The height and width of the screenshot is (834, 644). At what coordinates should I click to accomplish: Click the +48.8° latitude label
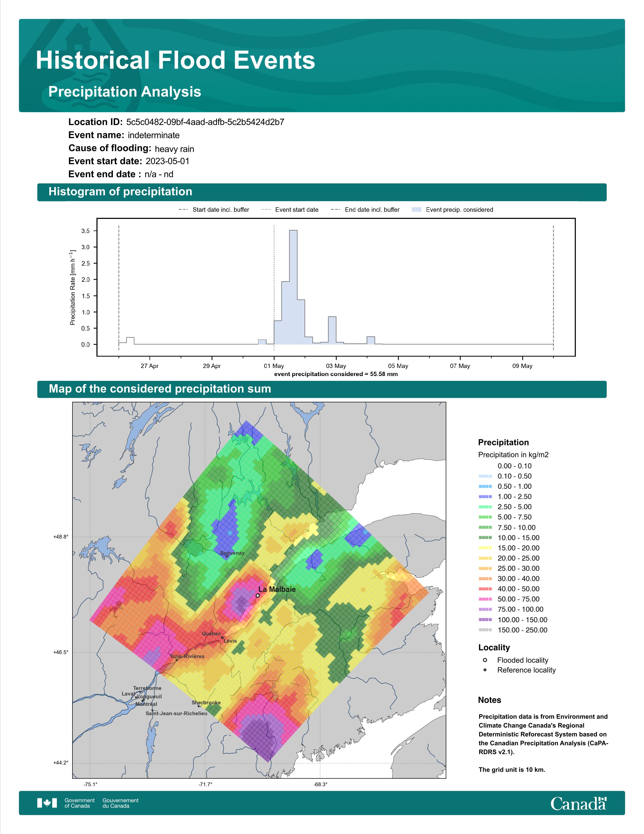click(61, 537)
